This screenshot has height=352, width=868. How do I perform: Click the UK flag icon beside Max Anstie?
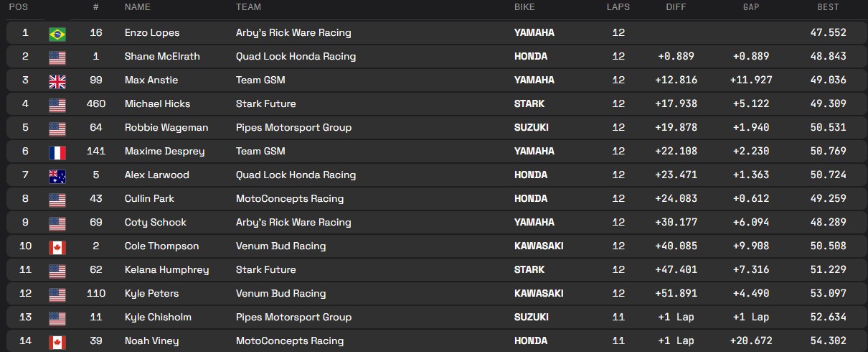tap(57, 80)
